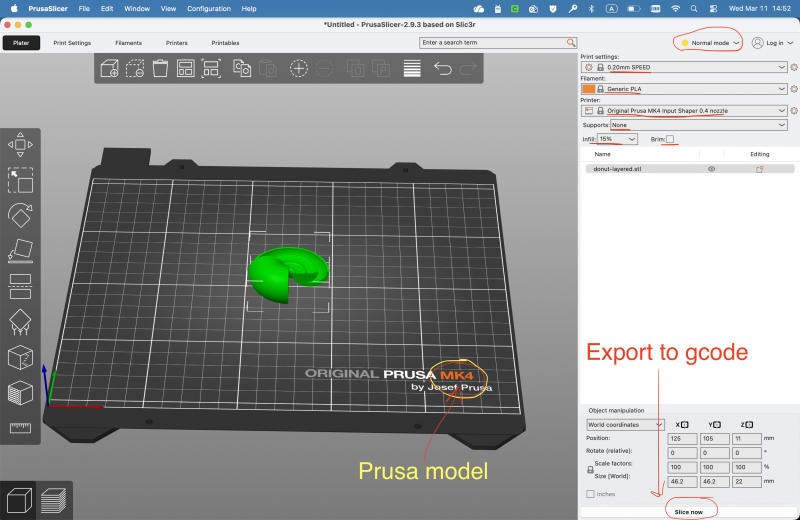Switch to the Filaments tab
This screenshot has height=520, width=800.
129,43
